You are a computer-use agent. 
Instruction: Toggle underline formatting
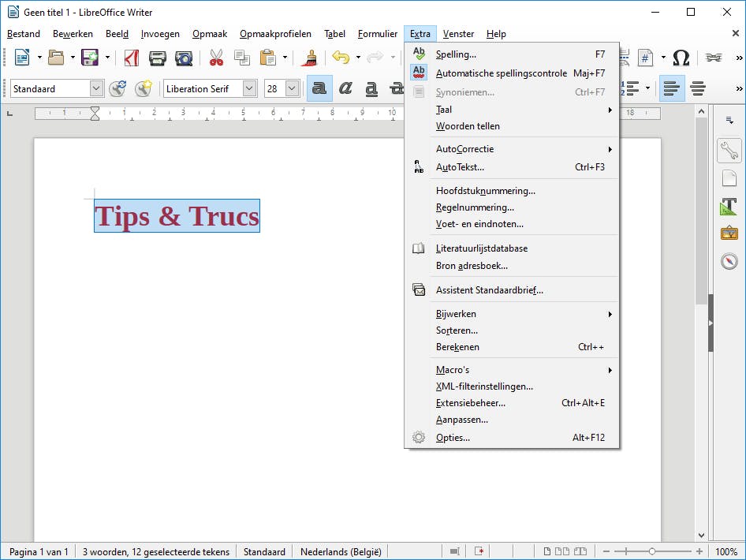coord(371,88)
